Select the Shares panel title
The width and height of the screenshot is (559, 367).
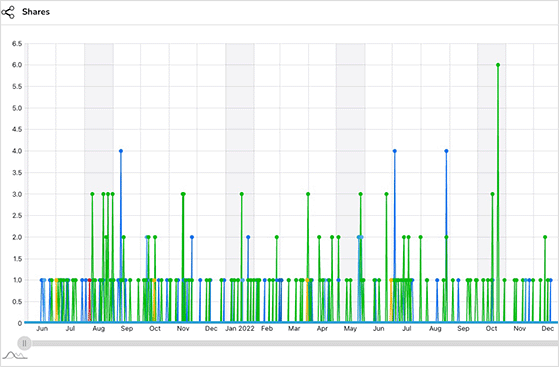pyautogui.click(x=36, y=12)
